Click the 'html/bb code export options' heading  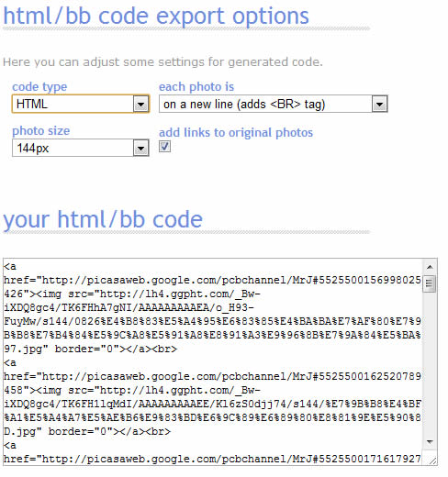click(156, 16)
